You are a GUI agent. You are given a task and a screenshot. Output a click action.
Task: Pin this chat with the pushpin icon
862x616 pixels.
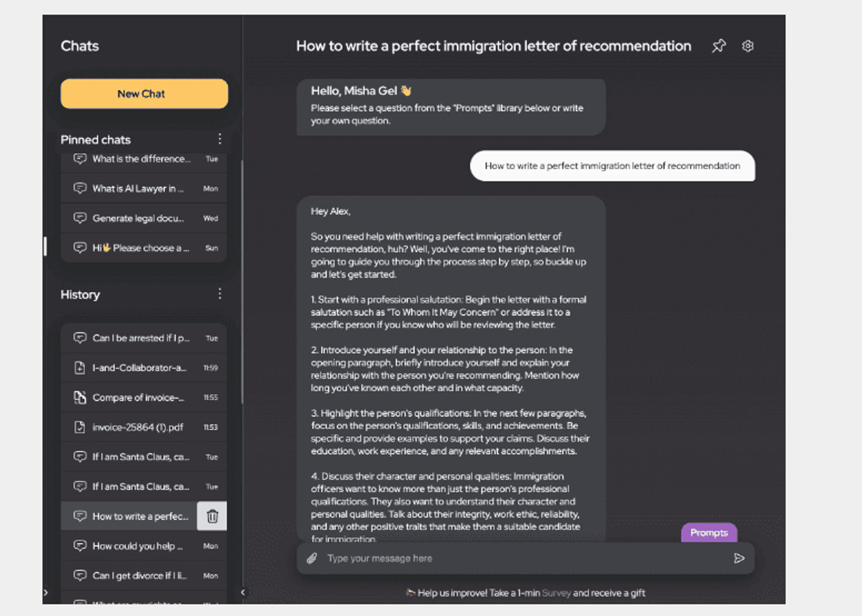tap(719, 46)
